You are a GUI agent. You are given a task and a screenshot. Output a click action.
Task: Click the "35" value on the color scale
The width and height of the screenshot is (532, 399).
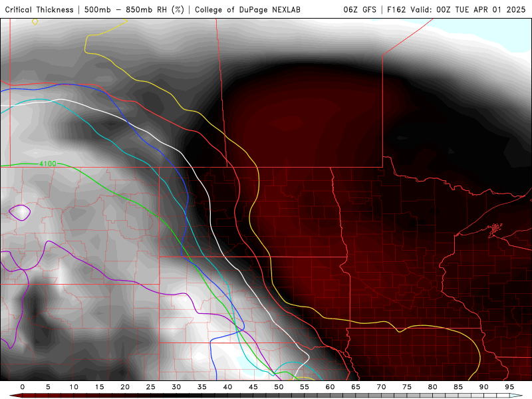coord(201,387)
